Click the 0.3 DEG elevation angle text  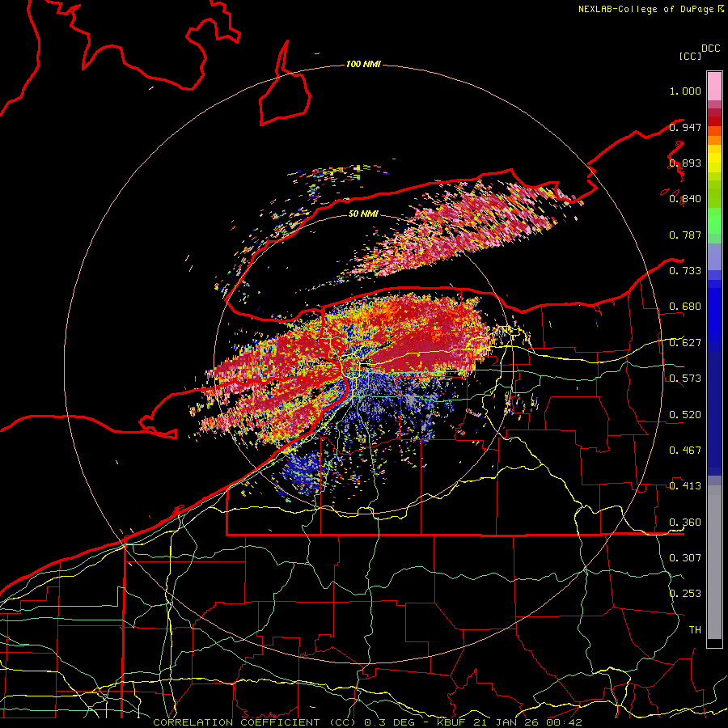point(390,722)
